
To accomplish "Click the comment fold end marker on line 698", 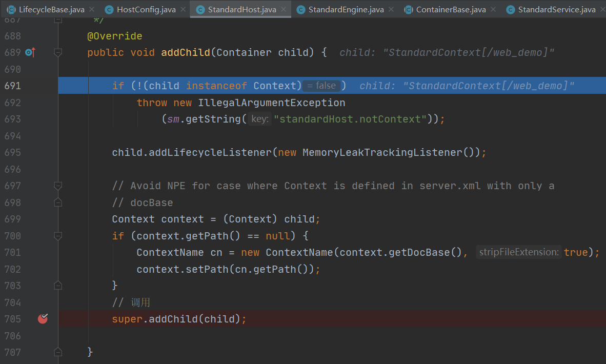I will 58,203.
